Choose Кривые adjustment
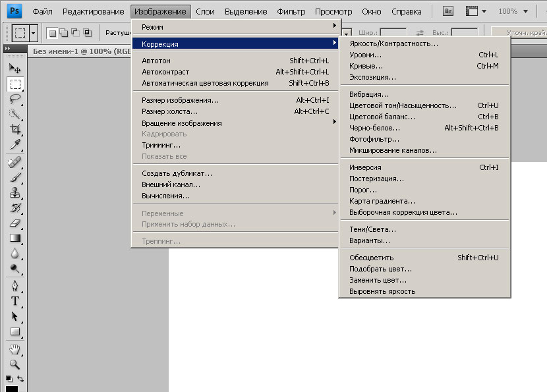The image size is (547, 392). 424,66
